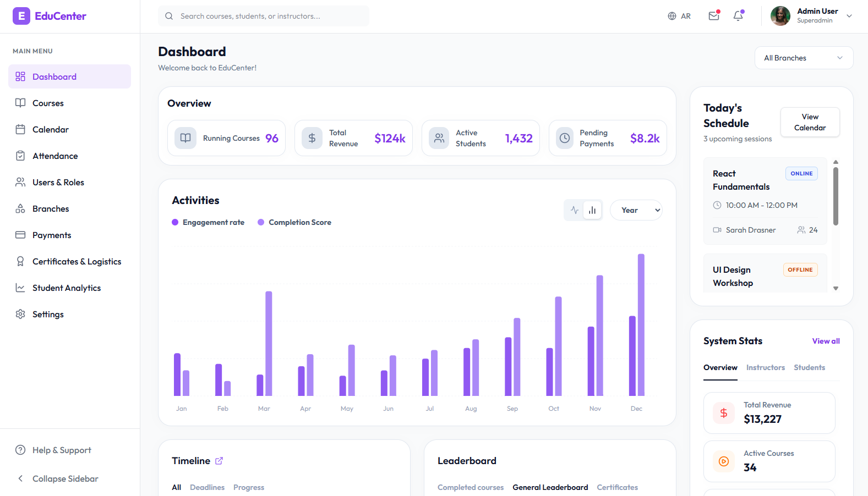Select the Deadlines timeline tab
Screen dimensions: 868x496
click(207, 487)
